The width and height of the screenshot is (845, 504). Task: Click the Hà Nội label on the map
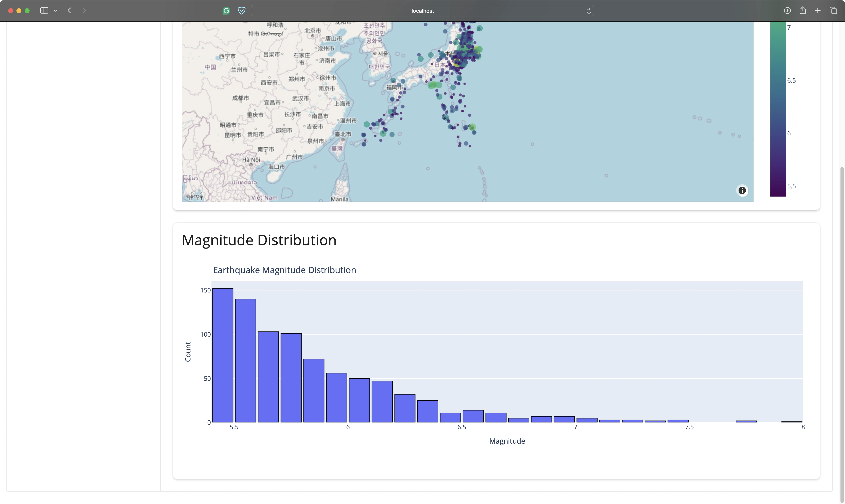tap(251, 160)
